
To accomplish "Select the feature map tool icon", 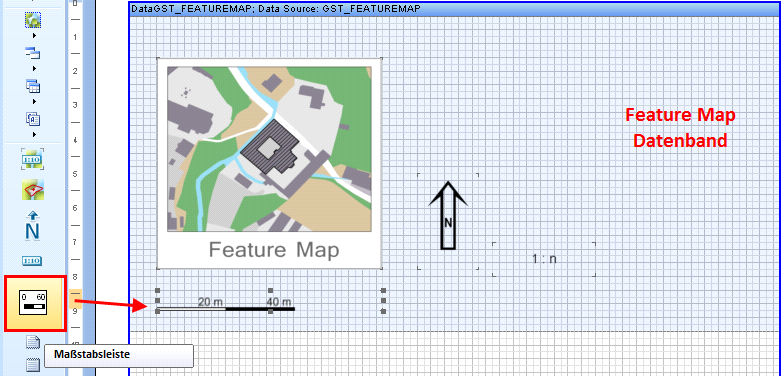I will (x=33, y=190).
